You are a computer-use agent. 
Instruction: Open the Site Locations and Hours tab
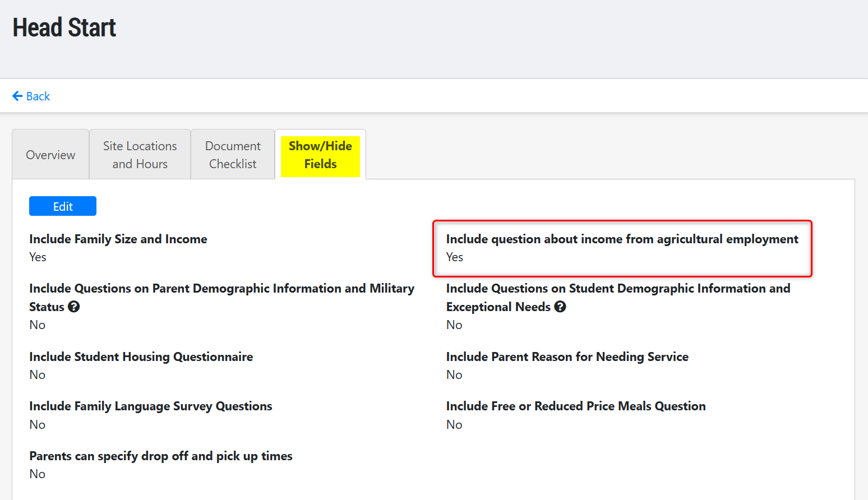coord(140,155)
